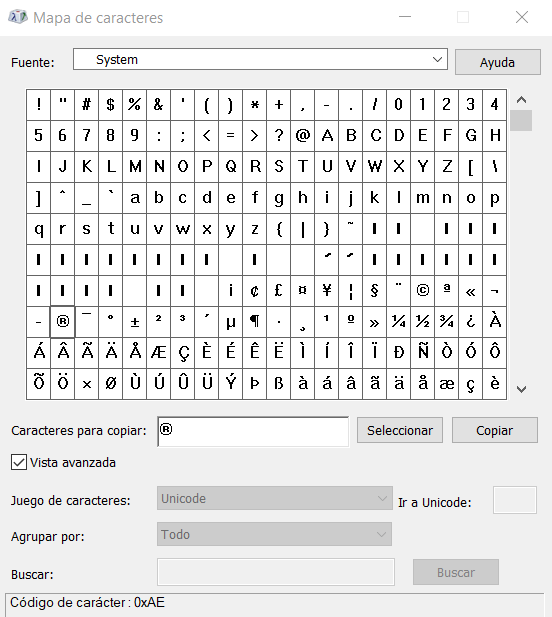Uncheck the Vista avanzada checkbox
Viewport: 552px width, 617px height.
(x=18, y=462)
